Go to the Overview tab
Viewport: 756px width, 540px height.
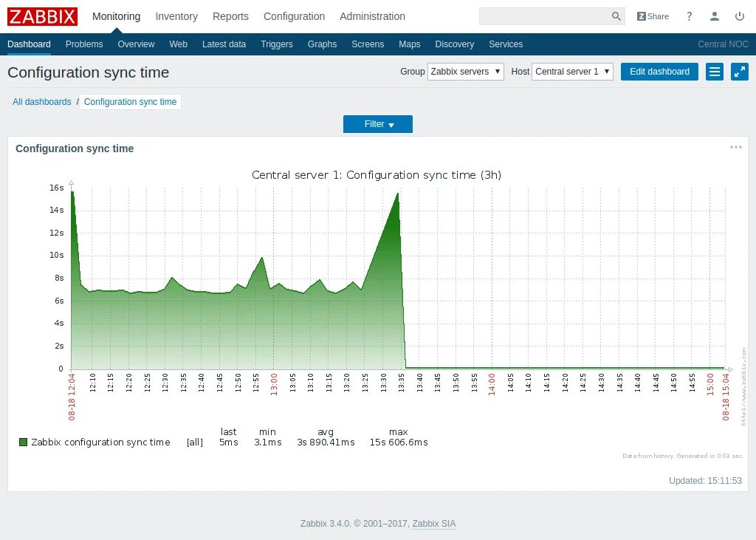point(136,44)
